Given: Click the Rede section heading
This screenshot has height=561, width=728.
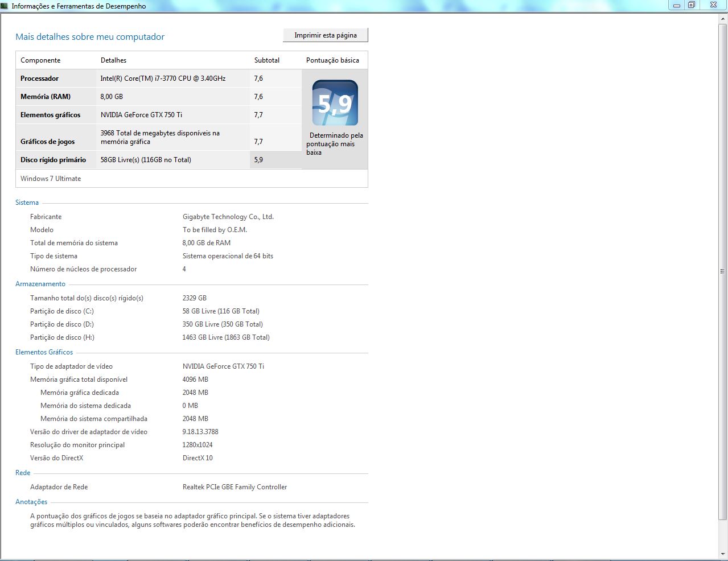Looking at the screenshot, I should [x=23, y=473].
